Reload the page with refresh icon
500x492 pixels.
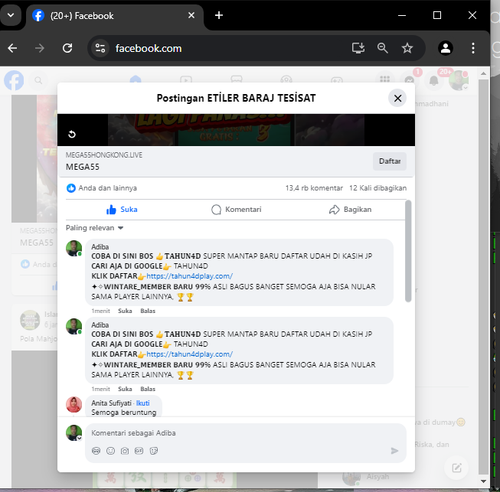67,48
